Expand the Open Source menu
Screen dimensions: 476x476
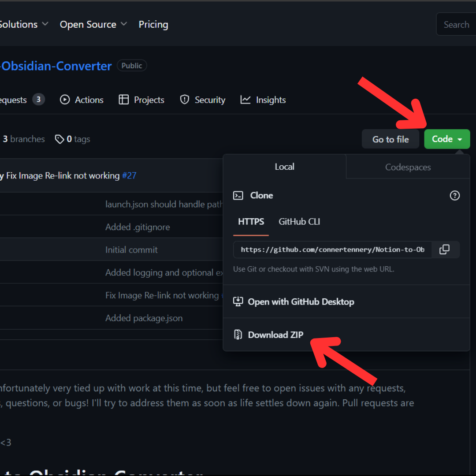tap(93, 24)
